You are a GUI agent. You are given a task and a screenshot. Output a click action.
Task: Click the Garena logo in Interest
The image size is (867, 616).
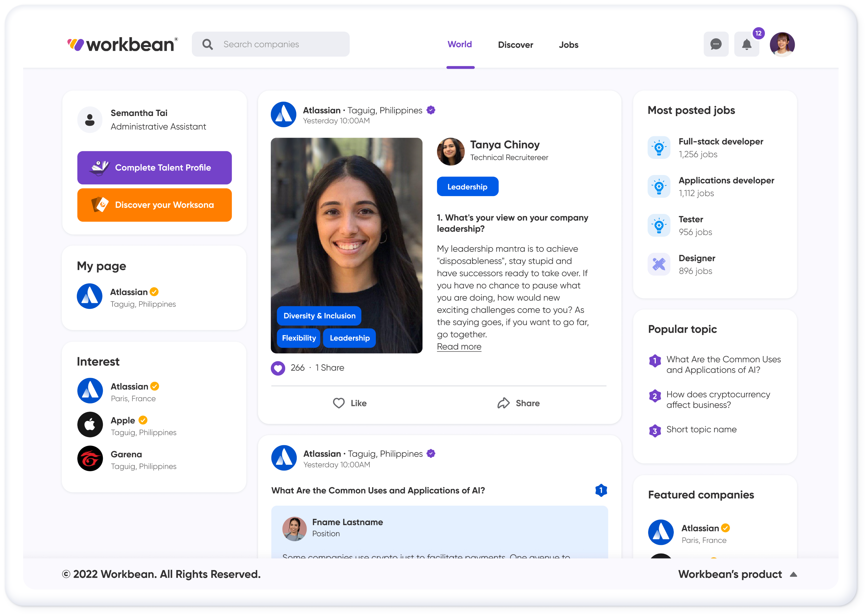coord(90,459)
